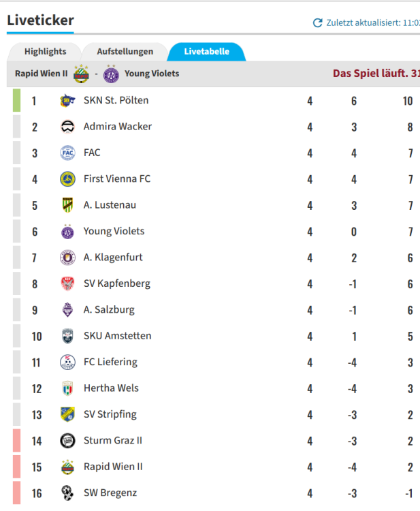Screen dimensions: 420x511
Task: Click the Admira Wacker club logo
Action: [x=67, y=127]
